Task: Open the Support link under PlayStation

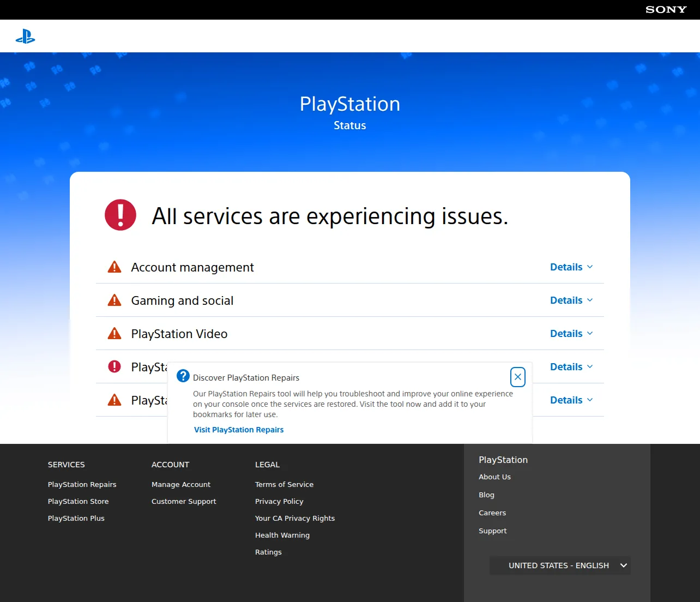Action: (493, 531)
